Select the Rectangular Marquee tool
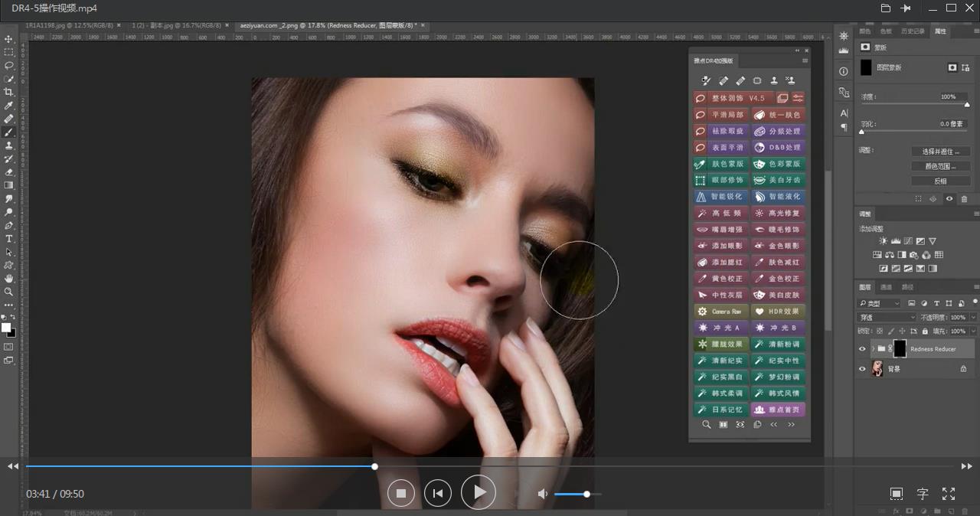Viewport: 980px width, 516px height. coord(9,52)
